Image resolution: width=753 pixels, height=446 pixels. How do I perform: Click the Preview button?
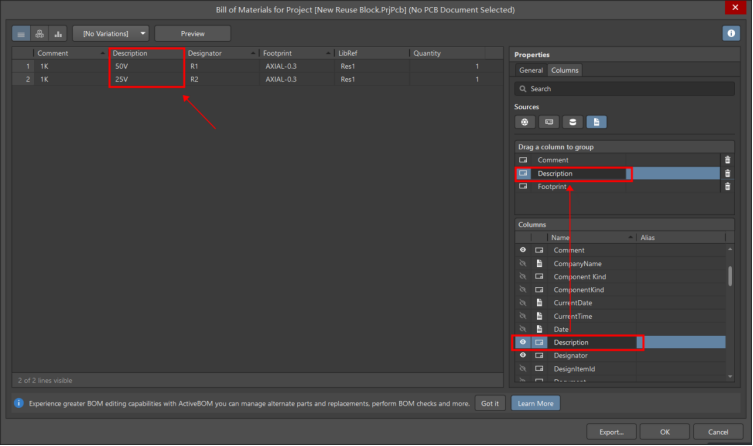pyautogui.click(x=192, y=33)
